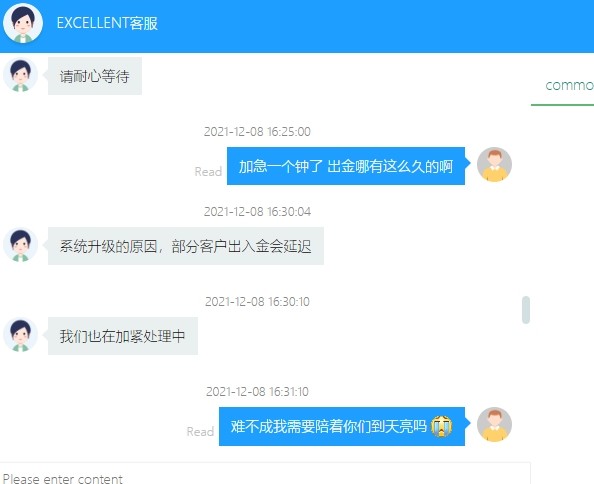This screenshot has width=594, height=484.
Task: Click agent avatar beside 请耐心等待 message
Action: (20, 75)
